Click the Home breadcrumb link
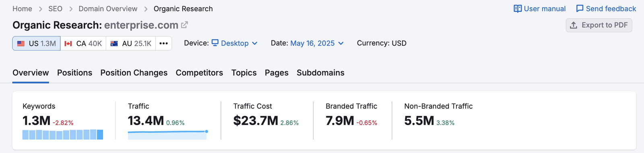This screenshot has height=153, width=644. click(22, 9)
